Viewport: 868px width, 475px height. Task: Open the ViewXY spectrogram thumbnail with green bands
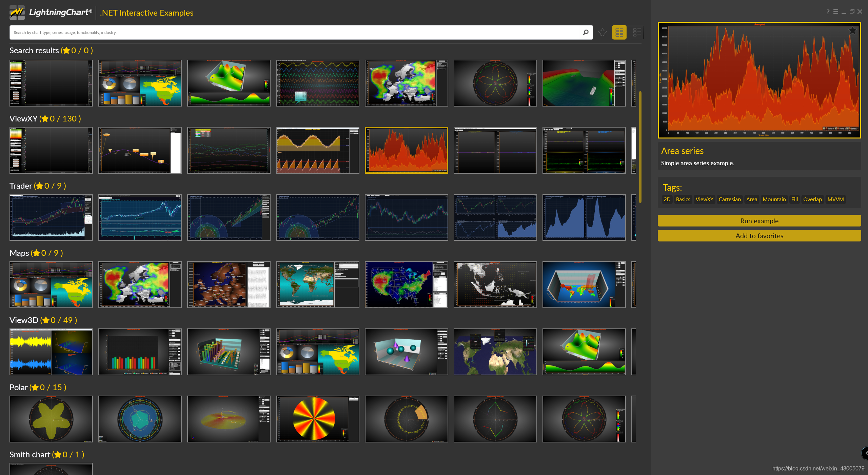[x=584, y=150]
